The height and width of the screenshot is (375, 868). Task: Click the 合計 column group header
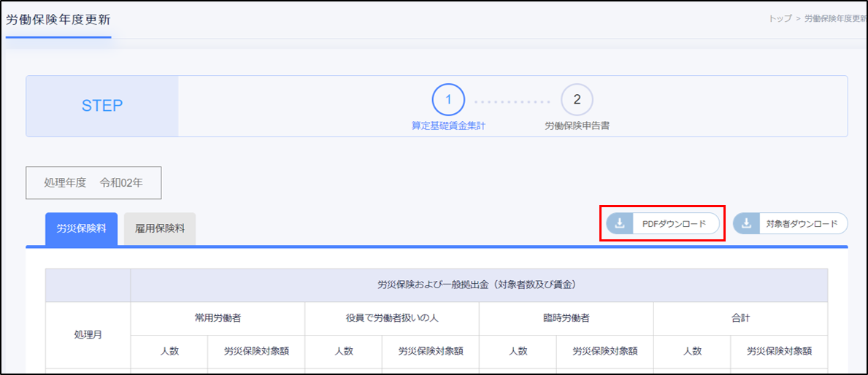point(740,318)
